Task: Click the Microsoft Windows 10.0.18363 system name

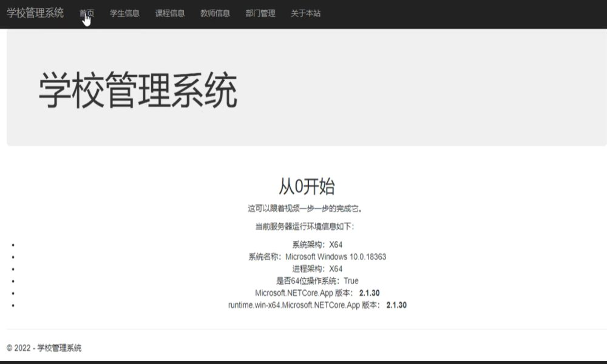Action: 336,257
